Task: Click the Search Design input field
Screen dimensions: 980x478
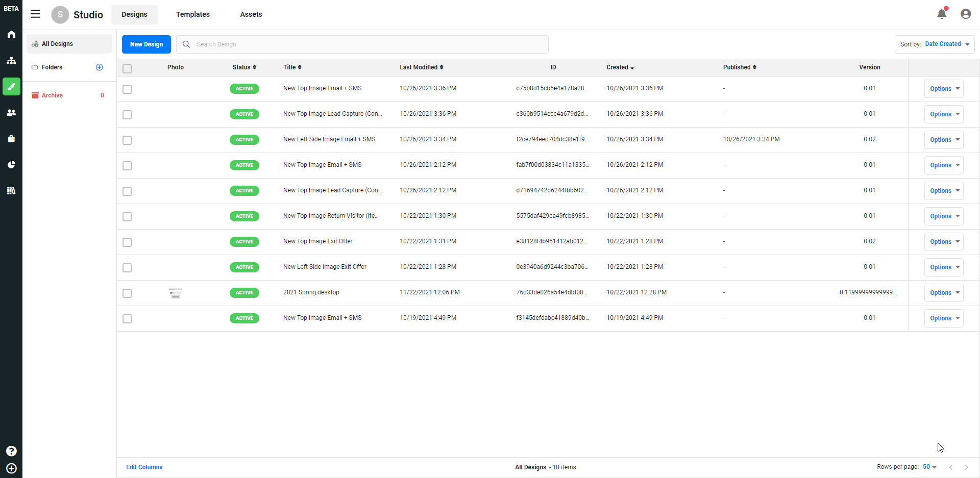Action: pos(367,44)
